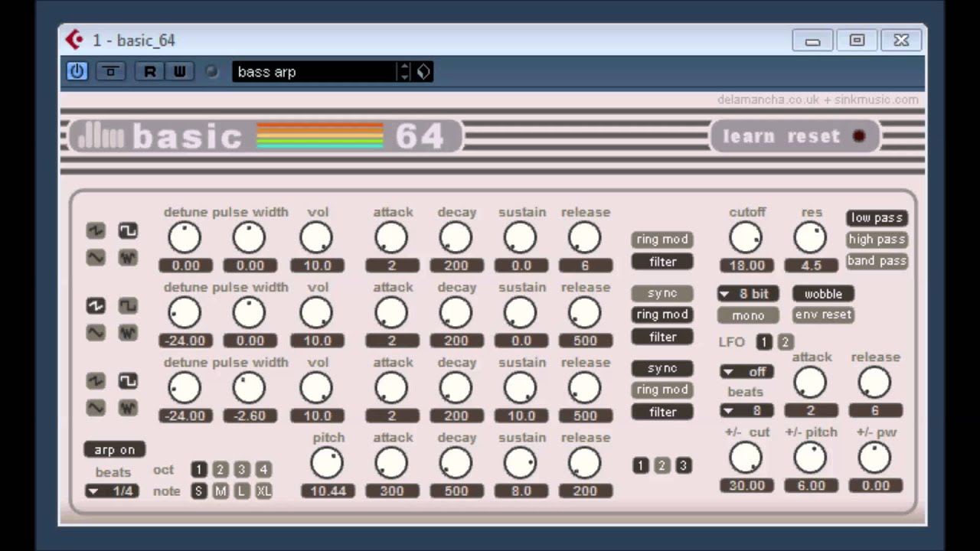Click the resonance knob

811,238
